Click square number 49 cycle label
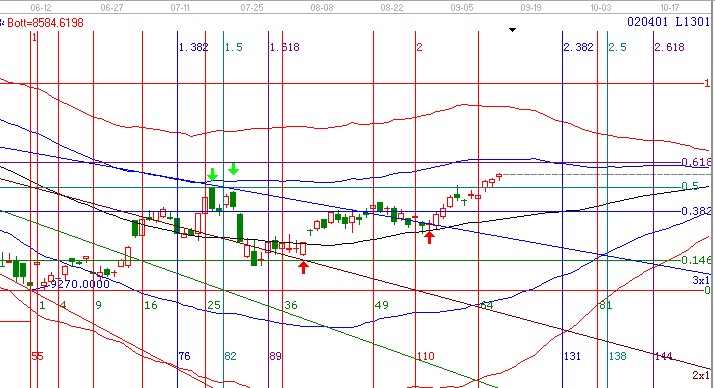The image size is (715, 388). pyautogui.click(x=382, y=305)
